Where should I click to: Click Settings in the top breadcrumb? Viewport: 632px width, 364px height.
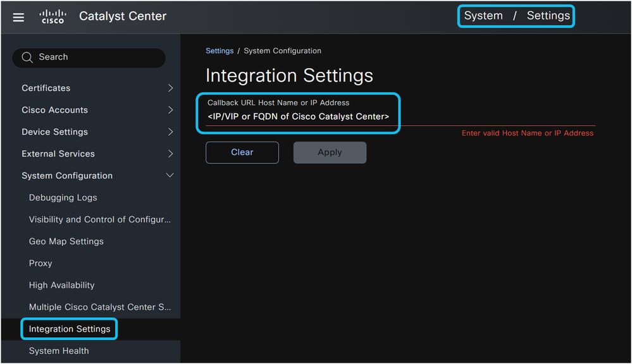(x=548, y=15)
